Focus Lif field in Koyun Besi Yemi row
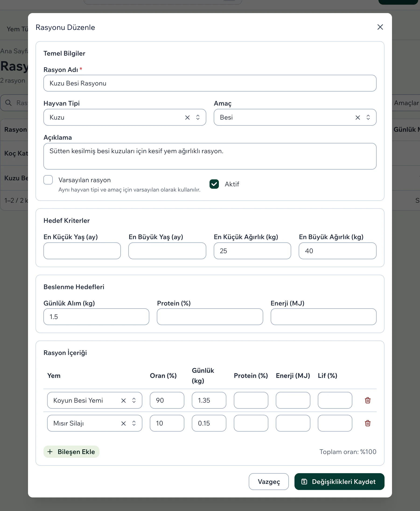The height and width of the screenshot is (511, 420). (335, 400)
